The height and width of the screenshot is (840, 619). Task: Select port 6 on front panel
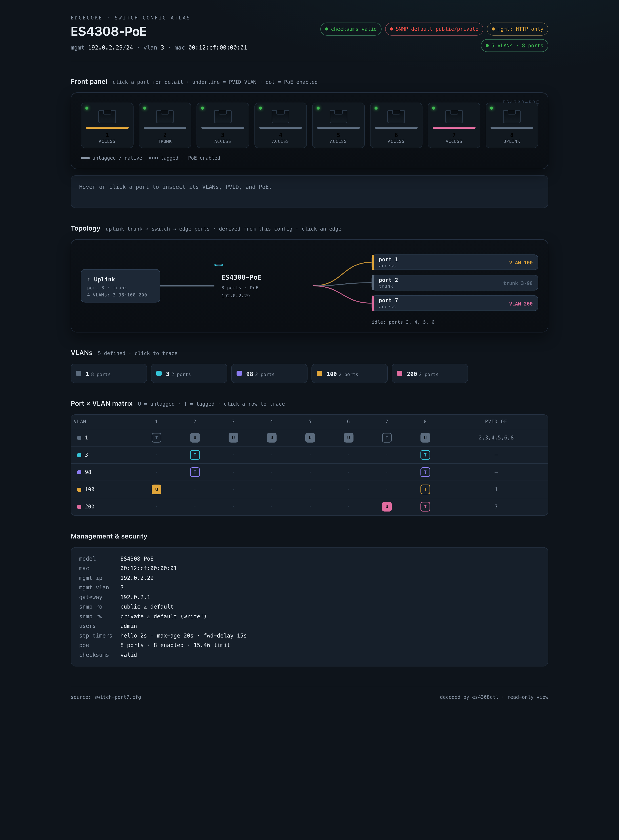tap(396, 125)
